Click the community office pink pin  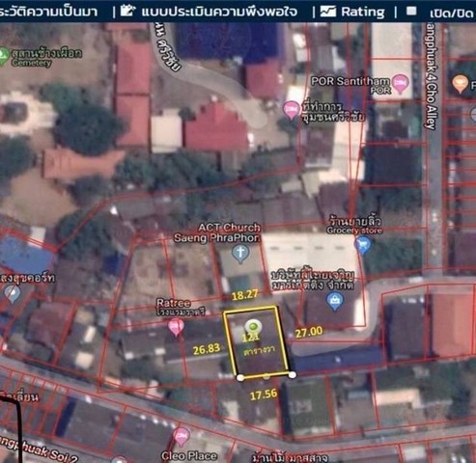[x=291, y=110]
